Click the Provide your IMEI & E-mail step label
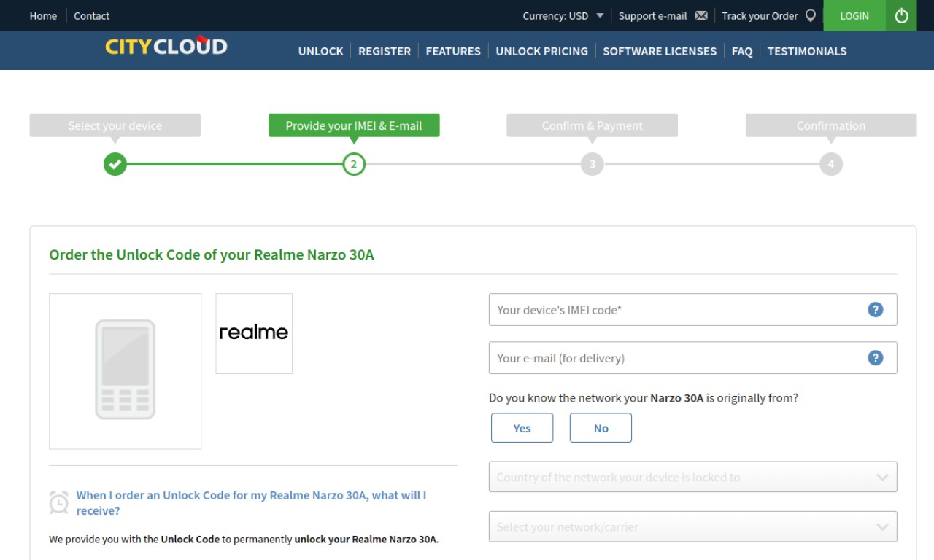Image resolution: width=934 pixels, height=560 pixels. (x=354, y=125)
